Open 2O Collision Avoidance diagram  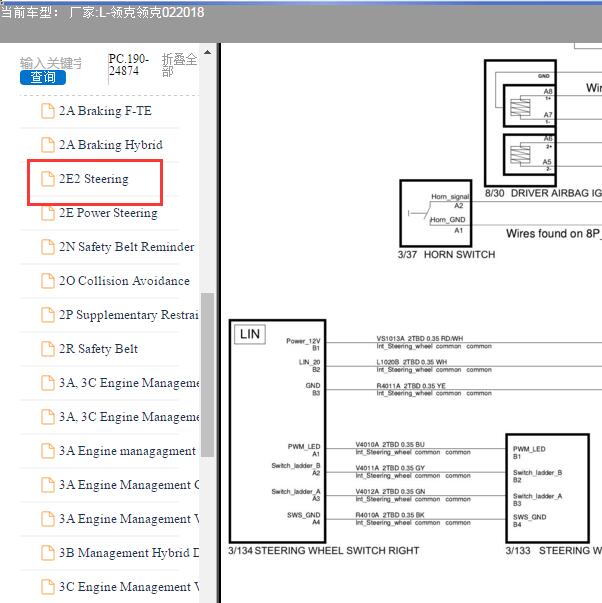point(124,281)
